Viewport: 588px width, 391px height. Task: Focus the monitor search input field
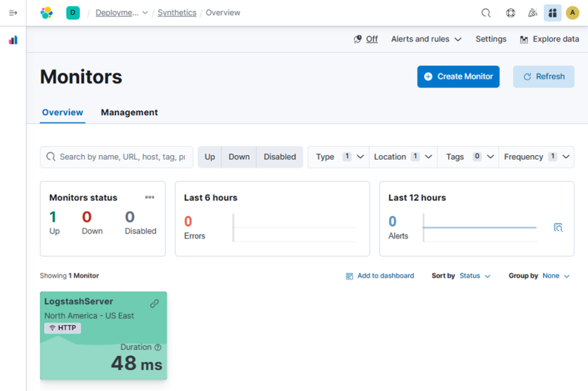[x=122, y=157]
